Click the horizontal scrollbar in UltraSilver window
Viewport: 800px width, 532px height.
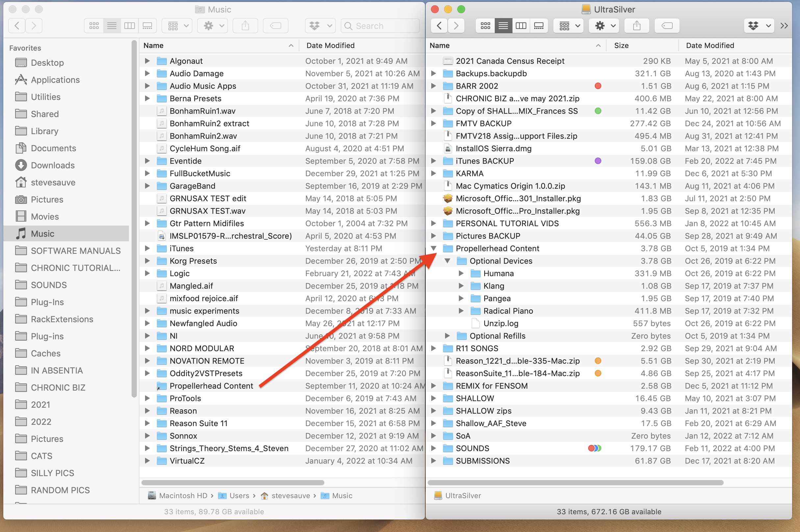576,482
